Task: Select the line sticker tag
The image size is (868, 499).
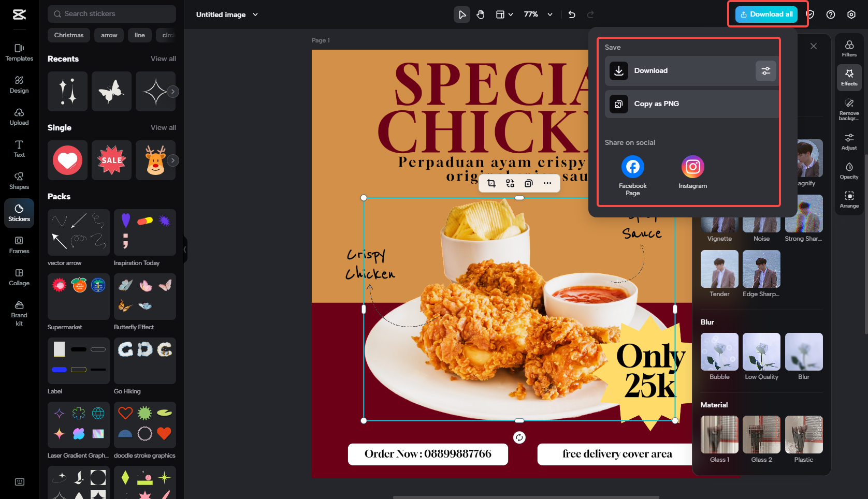Action: 140,35
